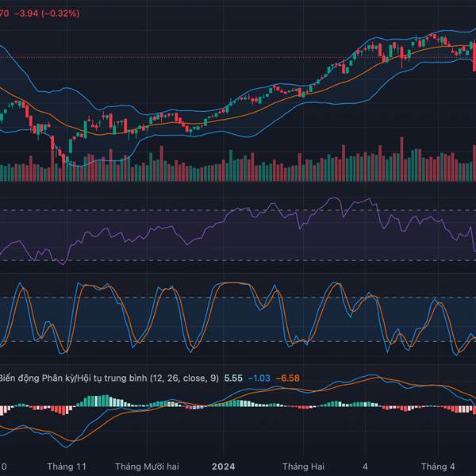Click the Tháng 4 time axis label
This screenshot has width=476, height=476.
(x=438, y=466)
